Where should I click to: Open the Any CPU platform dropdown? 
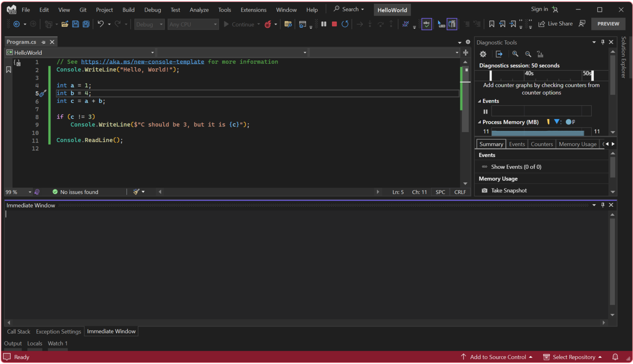coord(193,24)
